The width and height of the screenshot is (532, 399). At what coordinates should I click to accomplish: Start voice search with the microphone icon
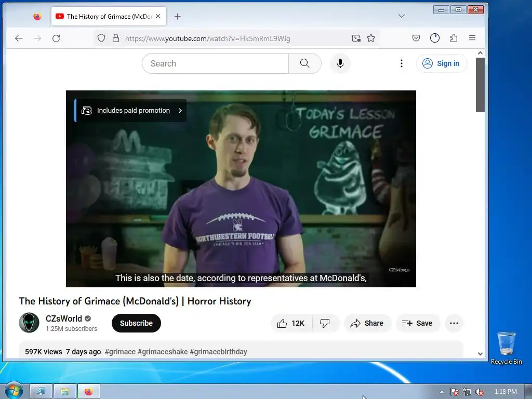340,63
